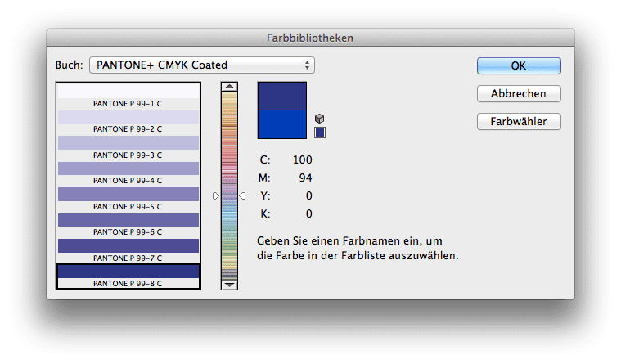Click the down arrow of color strip
This screenshot has height=364, width=621.
point(229,285)
